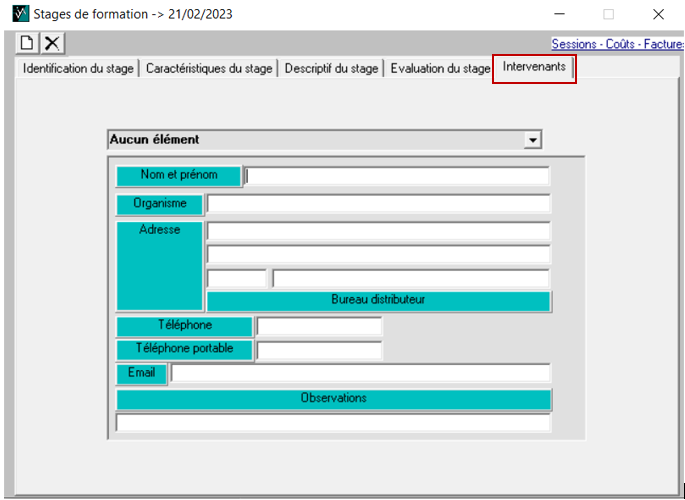The image size is (685, 500).
Task: Click into the Organisme text field
Action: (378, 204)
